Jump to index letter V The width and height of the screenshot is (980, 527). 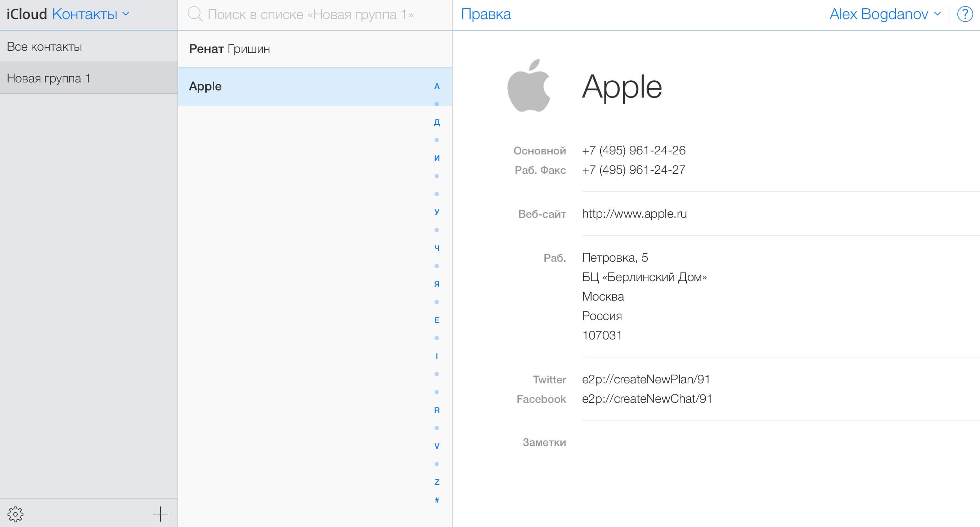click(x=437, y=446)
